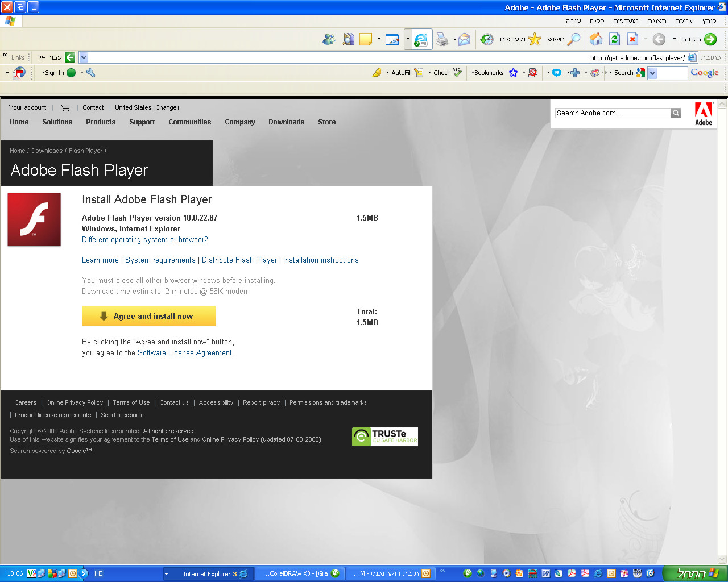
Task: Click the Adobe search magnifier button
Action: (x=676, y=113)
